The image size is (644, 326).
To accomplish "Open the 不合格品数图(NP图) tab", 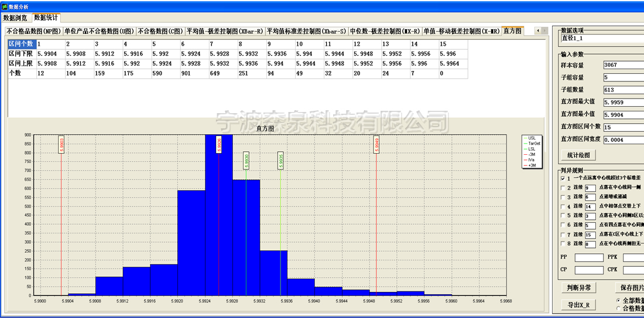I will tap(34, 31).
